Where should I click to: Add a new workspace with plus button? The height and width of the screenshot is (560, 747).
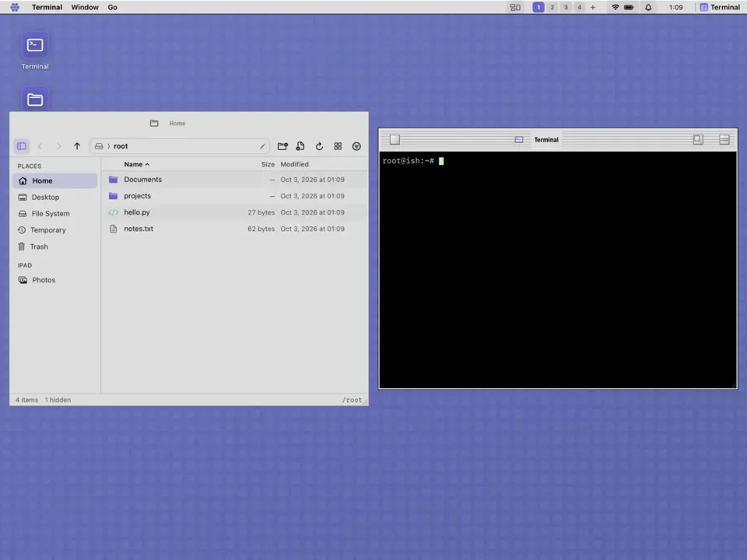click(x=593, y=7)
